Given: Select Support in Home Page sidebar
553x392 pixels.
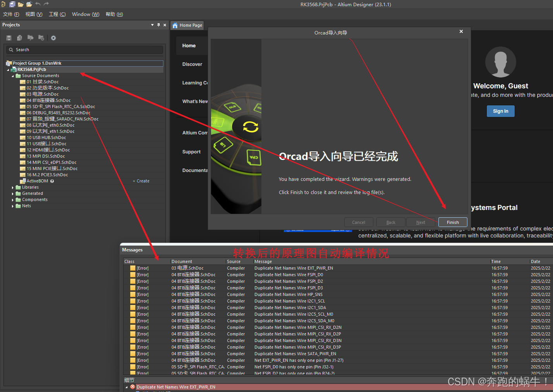Looking at the screenshot, I should (x=191, y=152).
